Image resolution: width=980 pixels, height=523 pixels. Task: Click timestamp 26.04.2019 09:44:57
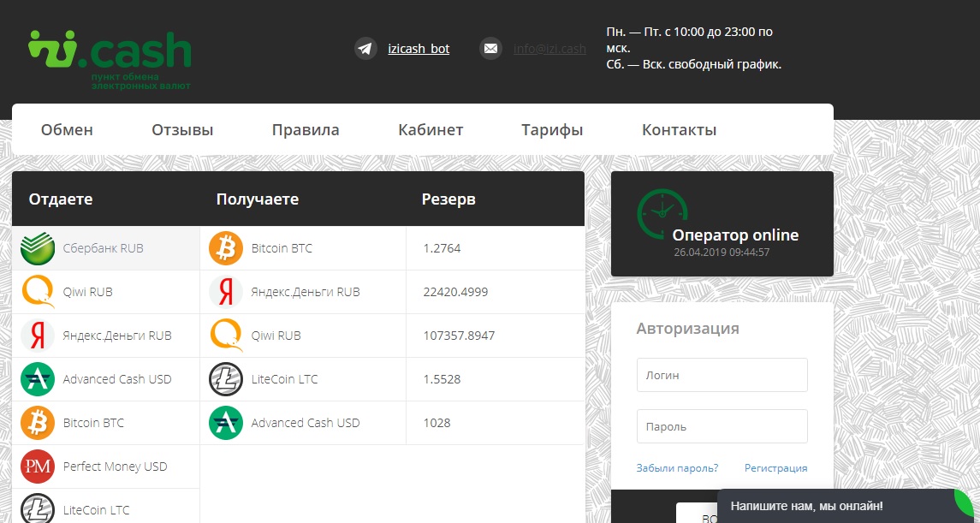click(722, 253)
